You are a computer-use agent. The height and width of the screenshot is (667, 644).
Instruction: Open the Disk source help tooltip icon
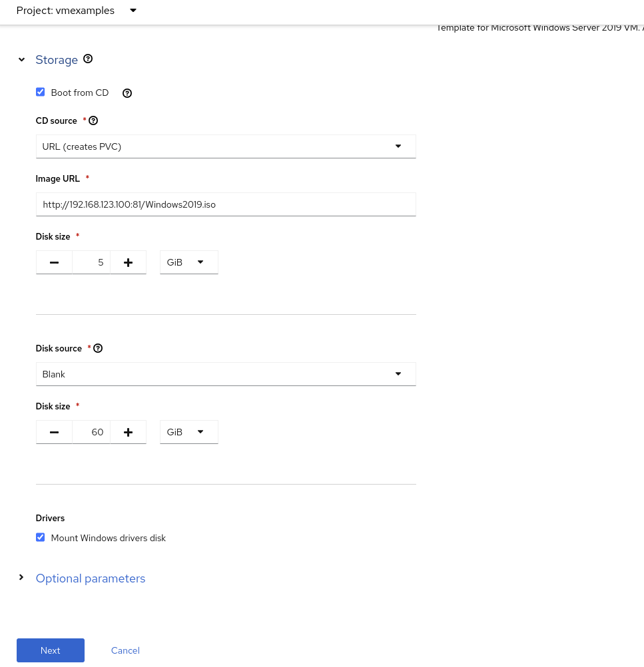[x=98, y=349]
